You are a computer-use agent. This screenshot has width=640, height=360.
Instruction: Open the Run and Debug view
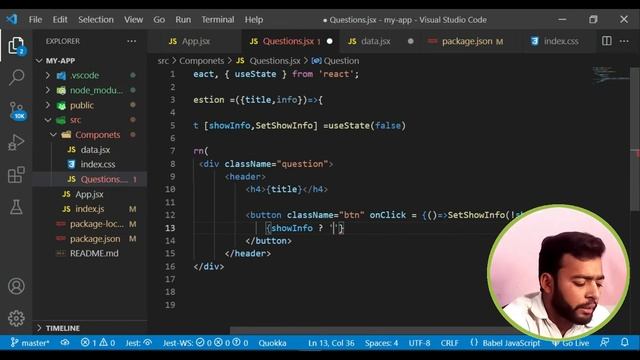point(16,142)
